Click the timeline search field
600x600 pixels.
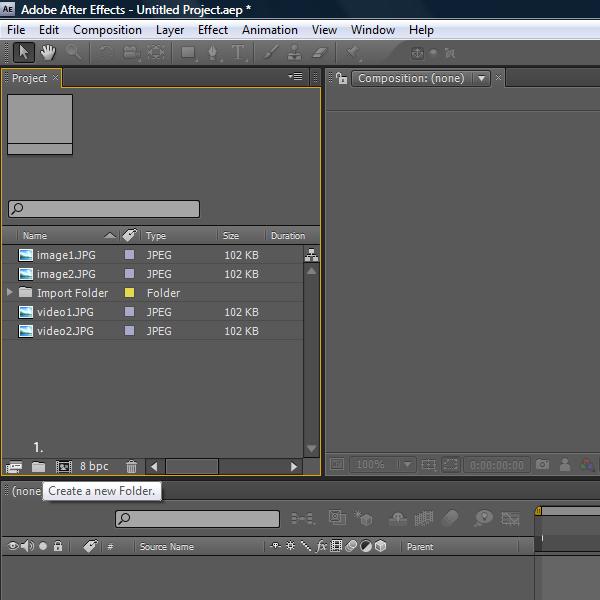tap(197, 519)
